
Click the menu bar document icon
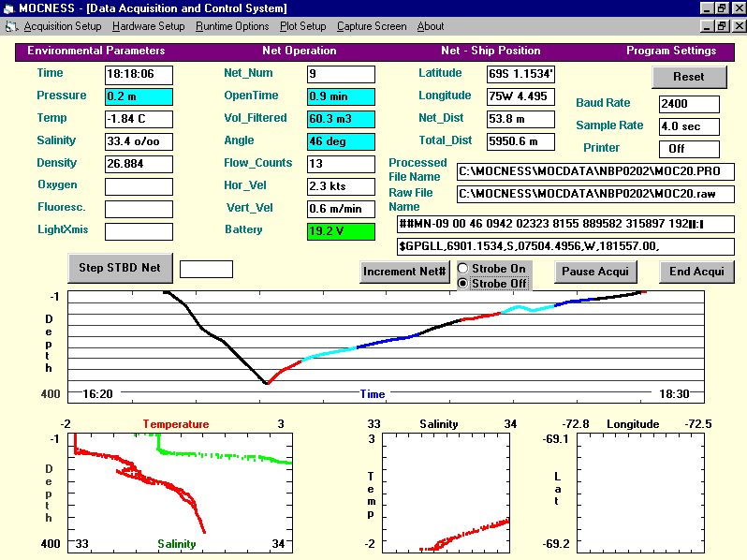point(11,27)
